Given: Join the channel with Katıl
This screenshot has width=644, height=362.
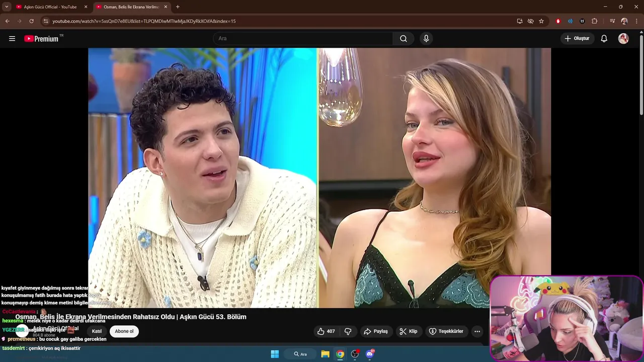Looking at the screenshot, I should (97, 331).
